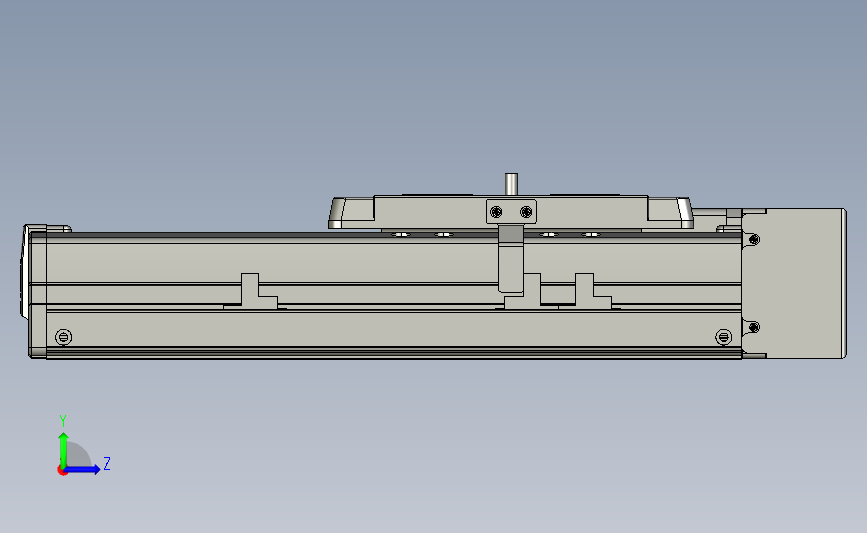867x533 pixels.
Task: Select the upper motor mounting screw
Action: point(754,239)
